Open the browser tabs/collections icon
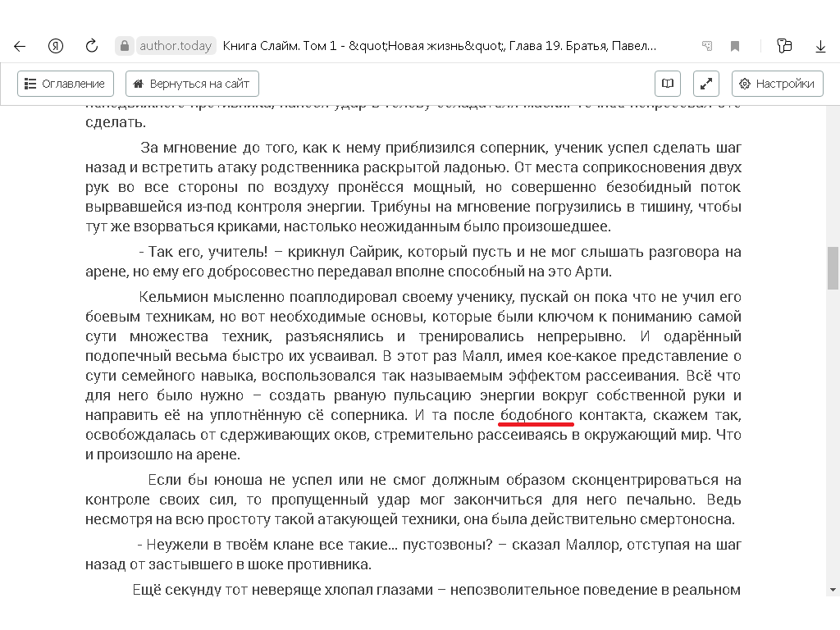The width and height of the screenshot is (840, 630). [x=784, y=47]
